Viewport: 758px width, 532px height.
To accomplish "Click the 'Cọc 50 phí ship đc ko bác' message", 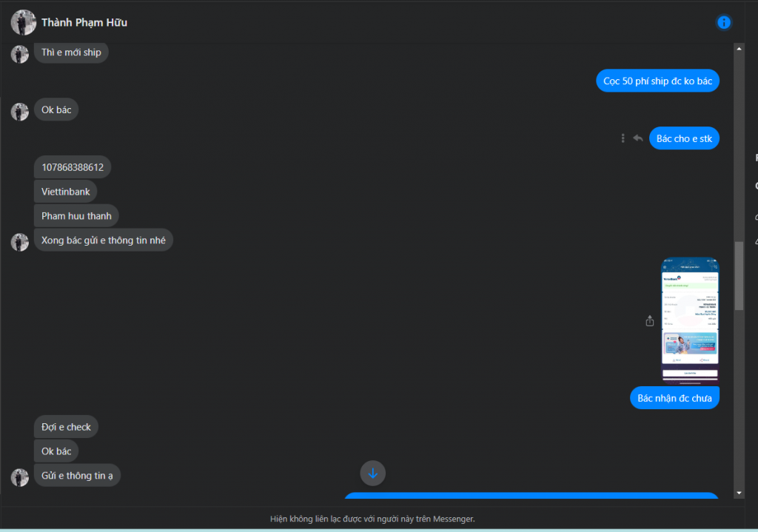I will 657,81.
